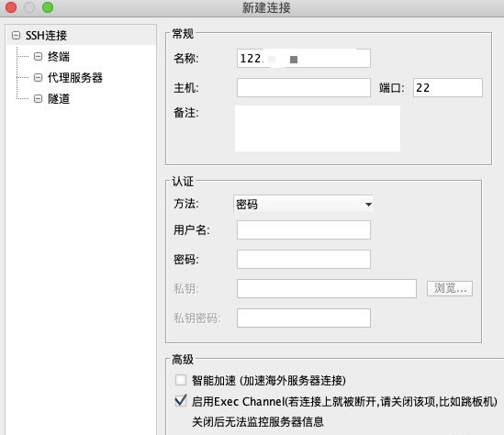Click the green zoom window button

click(x=48, y=7)
